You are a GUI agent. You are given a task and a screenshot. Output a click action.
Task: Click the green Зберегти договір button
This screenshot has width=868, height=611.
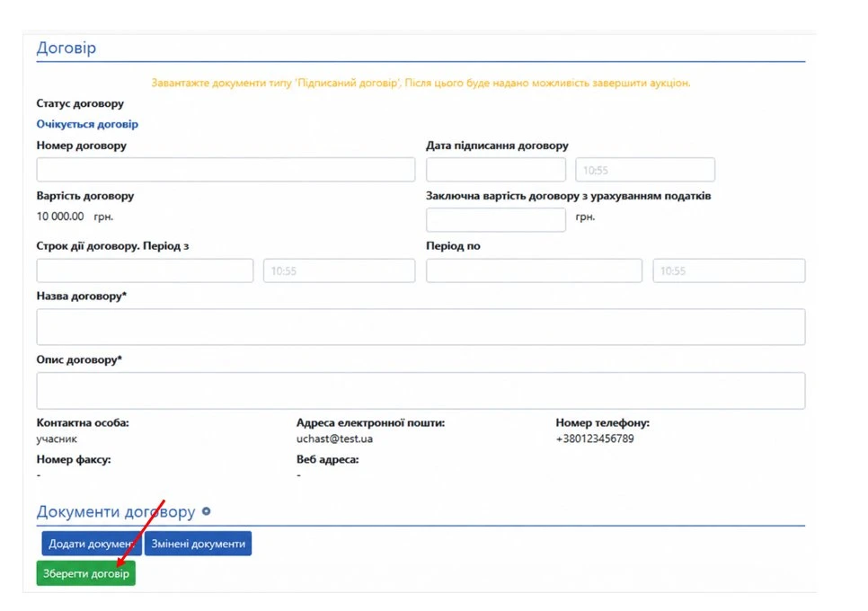pyautogui.click(x=85, y=573)
